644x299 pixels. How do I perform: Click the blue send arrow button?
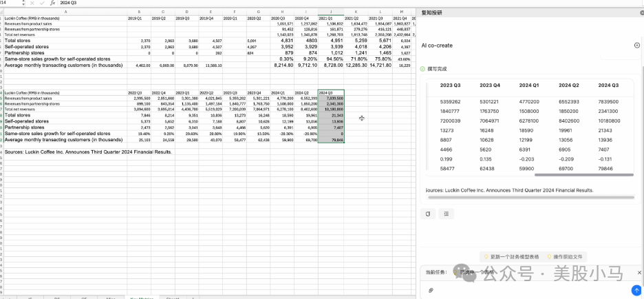pyautogui.click(x=636, y=290)
